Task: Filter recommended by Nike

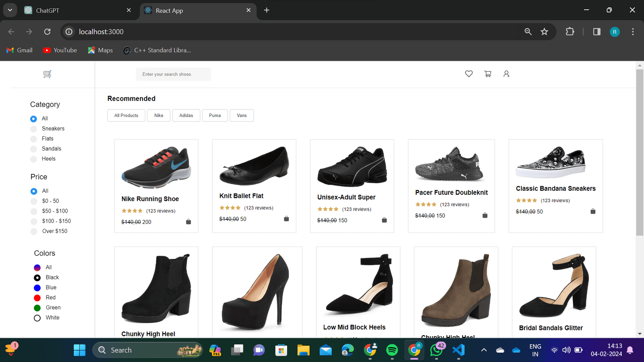Action: click(x=159, y=115)
